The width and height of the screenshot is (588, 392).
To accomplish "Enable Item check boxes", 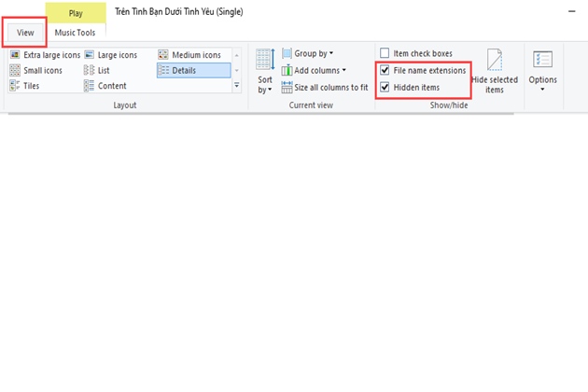I will tap(385, 53).
